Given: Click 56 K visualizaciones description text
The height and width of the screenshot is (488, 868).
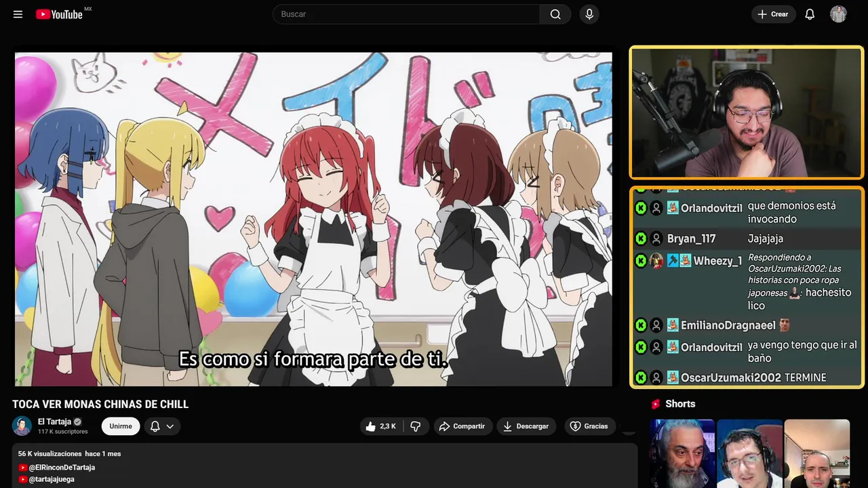Looking at the screenshot, I should coord(50,453).
